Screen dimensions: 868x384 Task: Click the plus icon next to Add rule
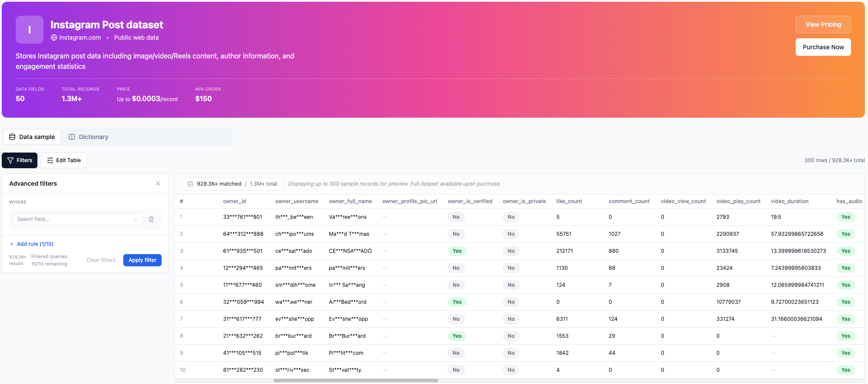pos(12,244)
